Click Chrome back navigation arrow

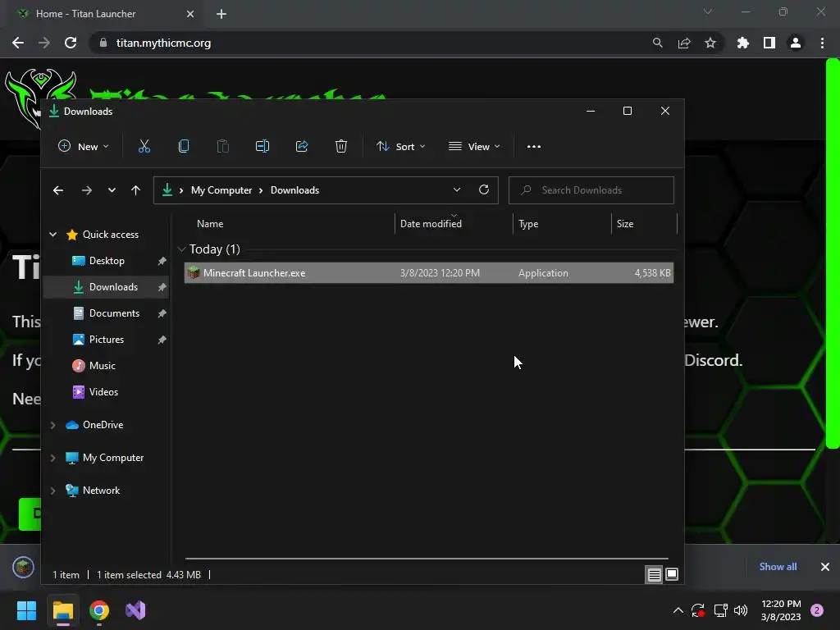coord(18,43)
